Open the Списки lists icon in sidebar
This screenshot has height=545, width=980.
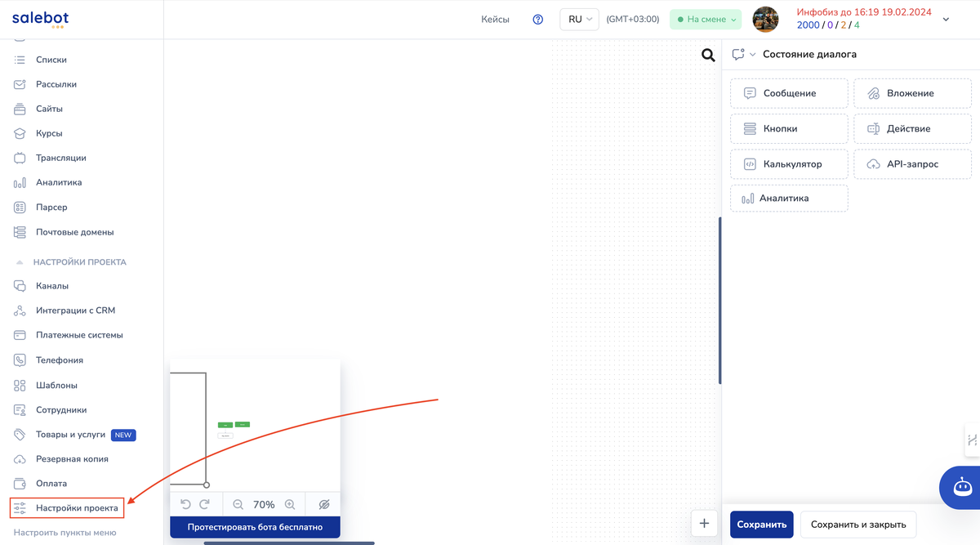click(20, 60)
